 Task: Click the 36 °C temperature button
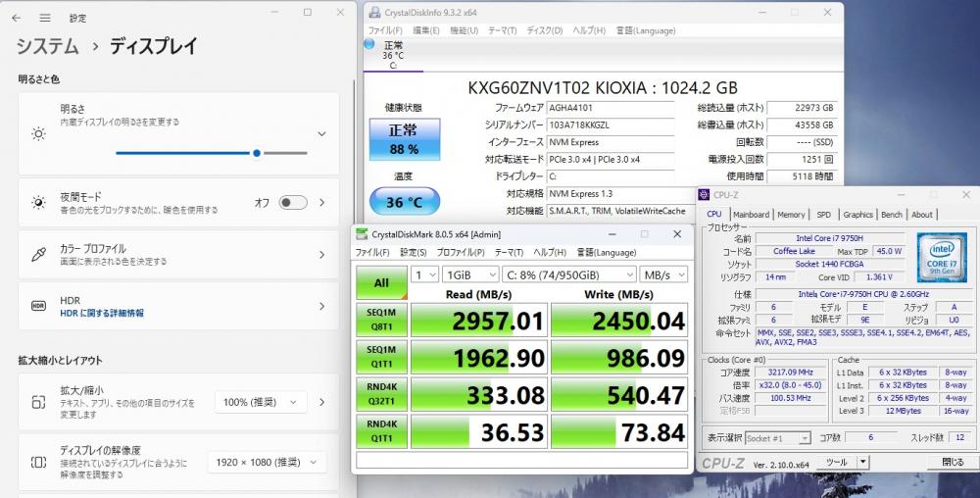[405, 202]
